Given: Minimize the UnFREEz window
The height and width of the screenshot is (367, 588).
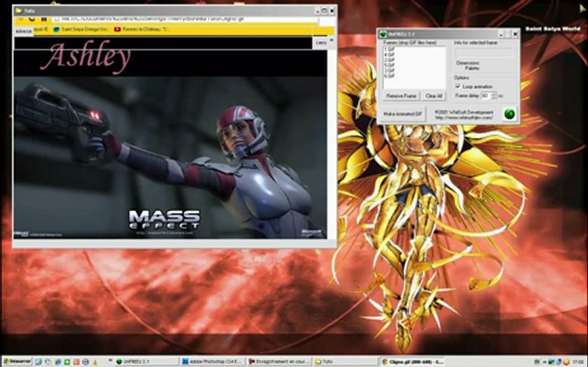Looking at the screenshot, I should [x=500, y=35].
